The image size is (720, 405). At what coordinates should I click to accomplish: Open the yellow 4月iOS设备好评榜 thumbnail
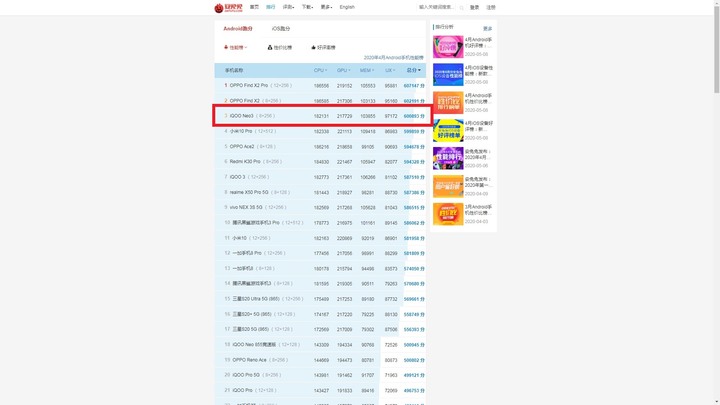click(x=448, y=130)
